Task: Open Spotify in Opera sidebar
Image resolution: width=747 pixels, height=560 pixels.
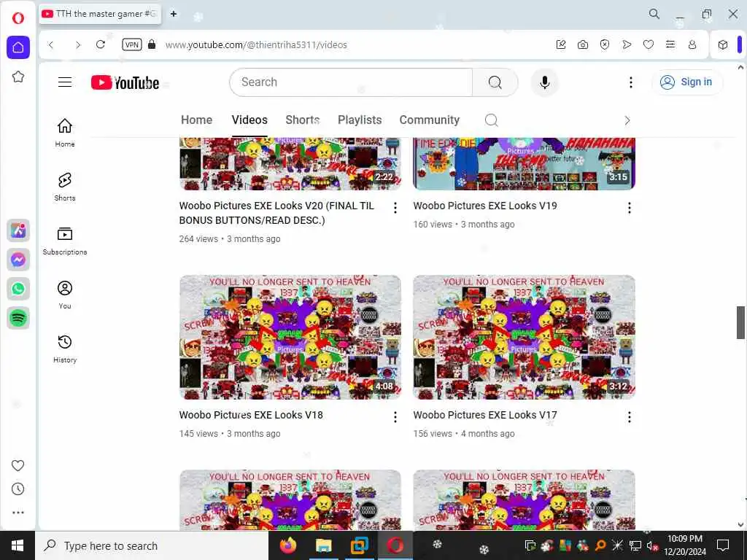Action: pos(18,318)
